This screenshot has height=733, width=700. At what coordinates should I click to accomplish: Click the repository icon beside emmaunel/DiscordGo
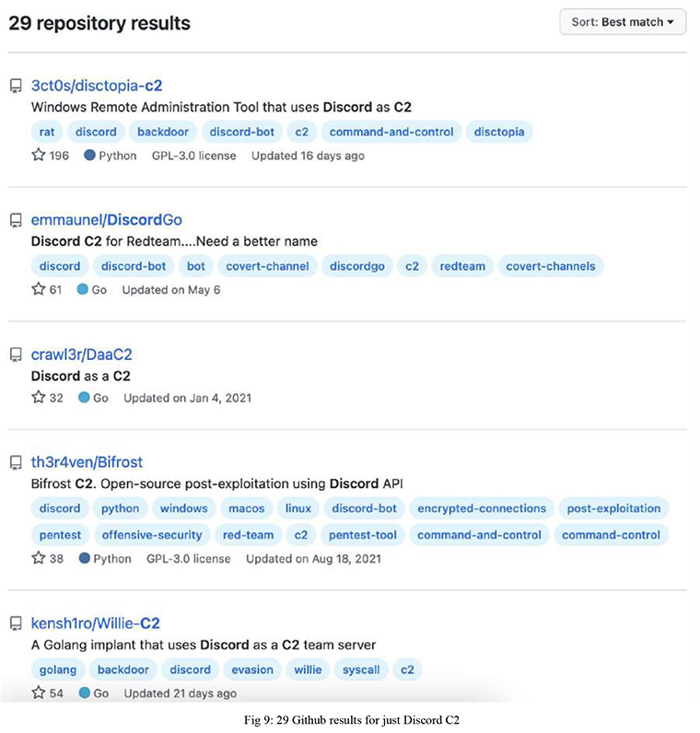[x=16, y=220]
